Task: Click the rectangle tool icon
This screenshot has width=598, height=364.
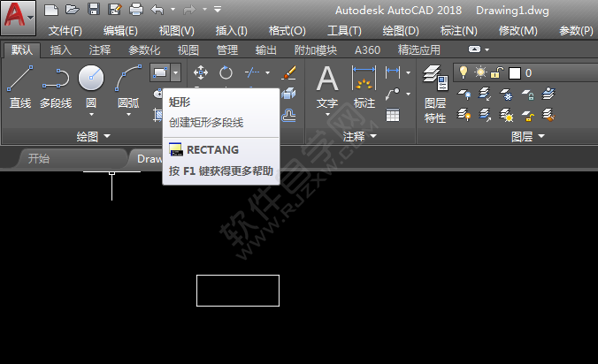Action: [160, 72]
